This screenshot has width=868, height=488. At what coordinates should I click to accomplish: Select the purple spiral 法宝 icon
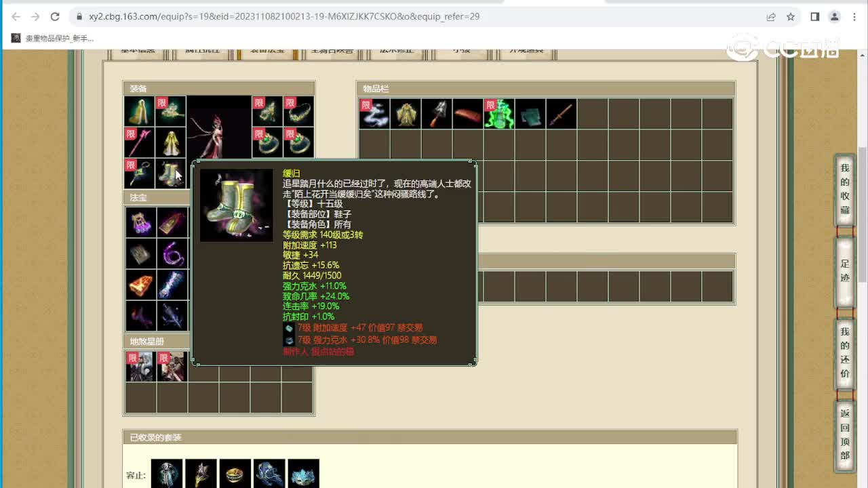coord(172,253)
